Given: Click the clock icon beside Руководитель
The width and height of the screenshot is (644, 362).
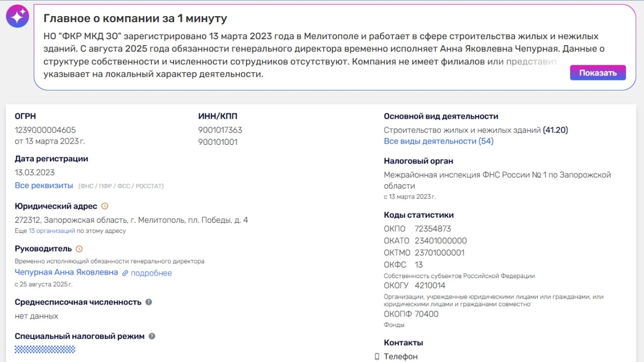Looking at the screenshot, I should point(79,249).
